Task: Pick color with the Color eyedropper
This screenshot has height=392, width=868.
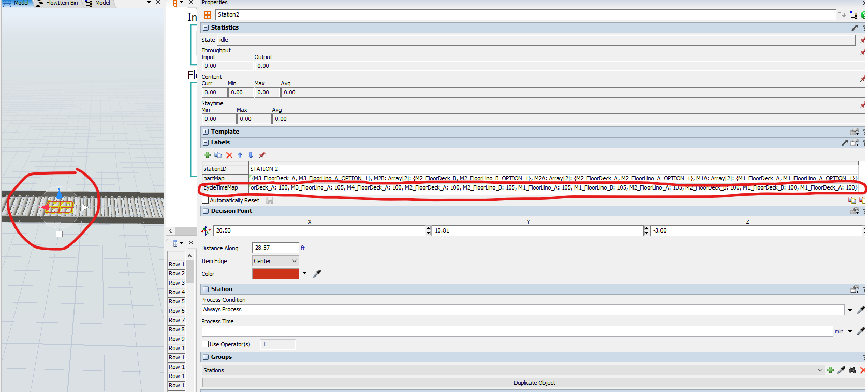Action: point(317,273)
